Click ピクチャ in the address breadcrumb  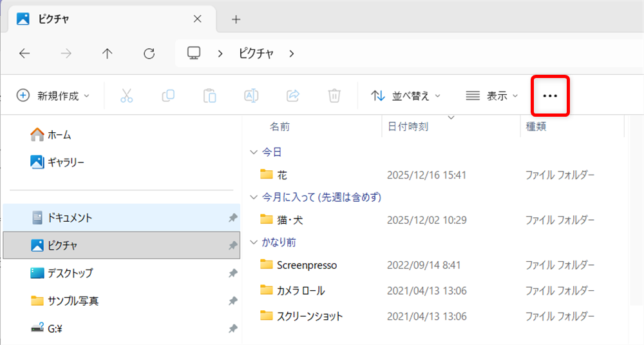pos(256,54)
